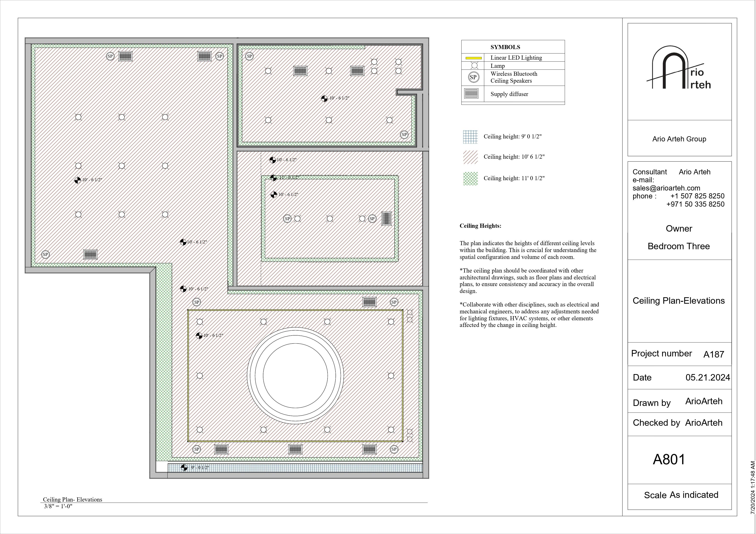Click the phone number +971 50 335 8250
The height and width of the screenshot is (534, 756).
(695, 204)
